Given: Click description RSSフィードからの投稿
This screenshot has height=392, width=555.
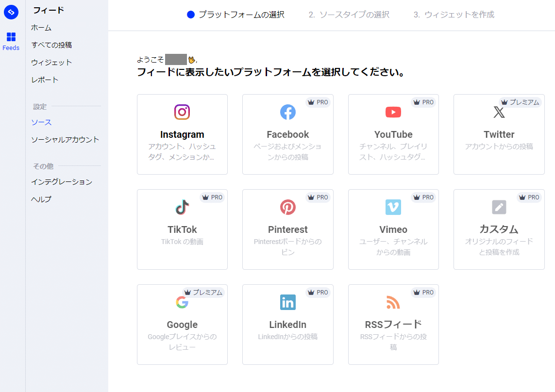Looking at the screenshot, I should coord(393,342).
